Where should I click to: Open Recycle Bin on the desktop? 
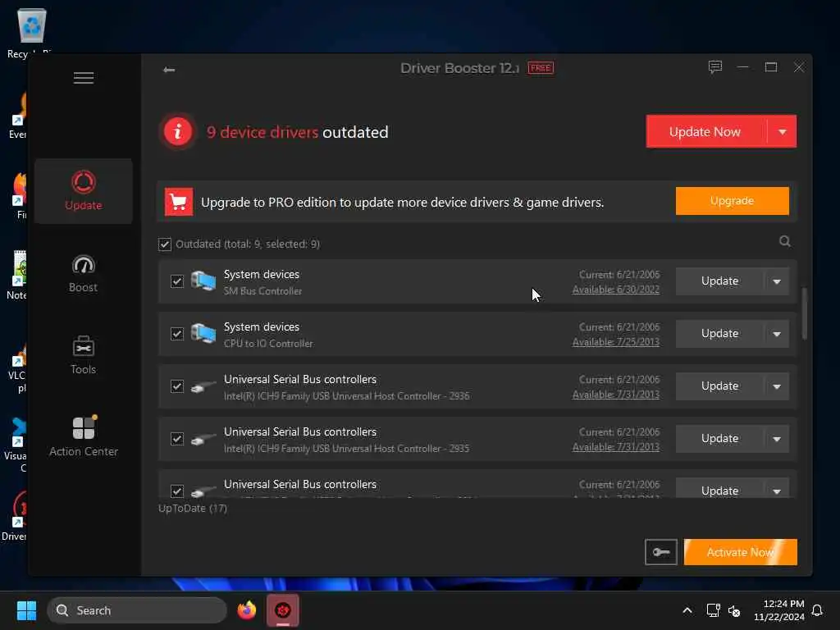pos(32,32)
